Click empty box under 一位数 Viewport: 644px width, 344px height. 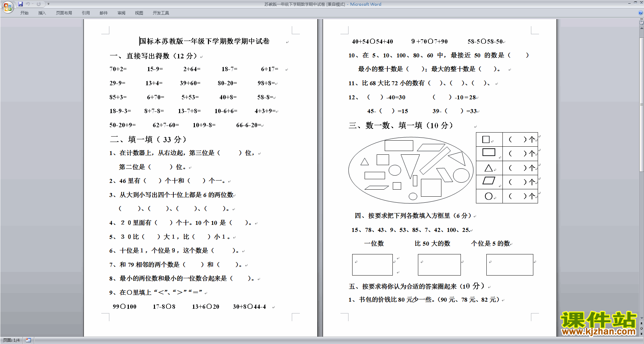[x=372, y=265]
